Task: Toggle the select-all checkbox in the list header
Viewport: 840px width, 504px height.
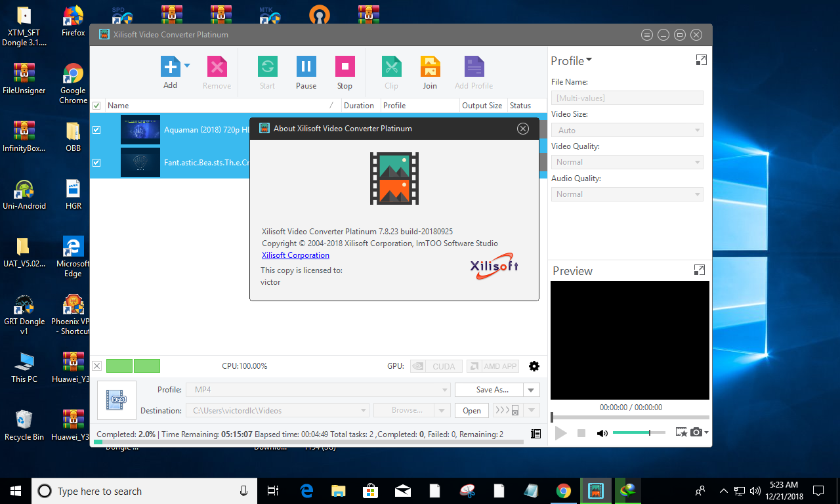Action: 96,106
